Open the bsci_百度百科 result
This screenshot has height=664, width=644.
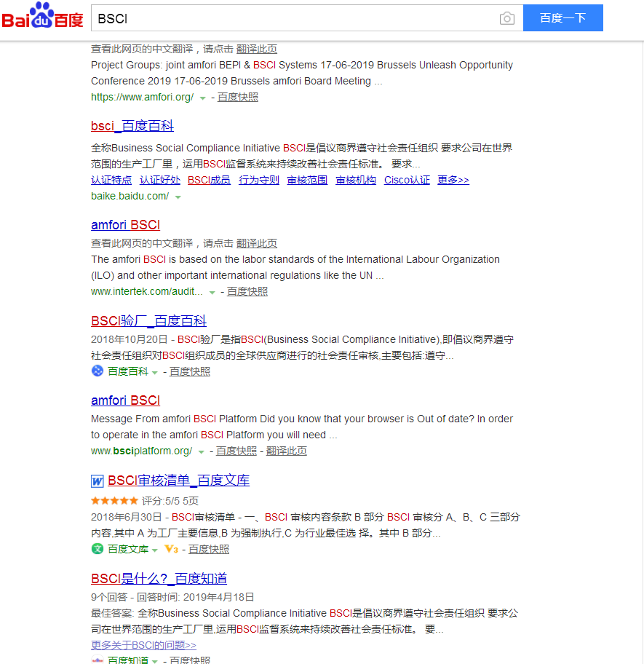(132, 126)
